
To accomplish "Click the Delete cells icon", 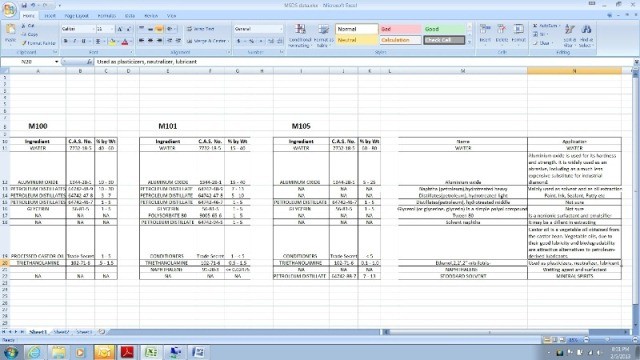I will [502, 29].
